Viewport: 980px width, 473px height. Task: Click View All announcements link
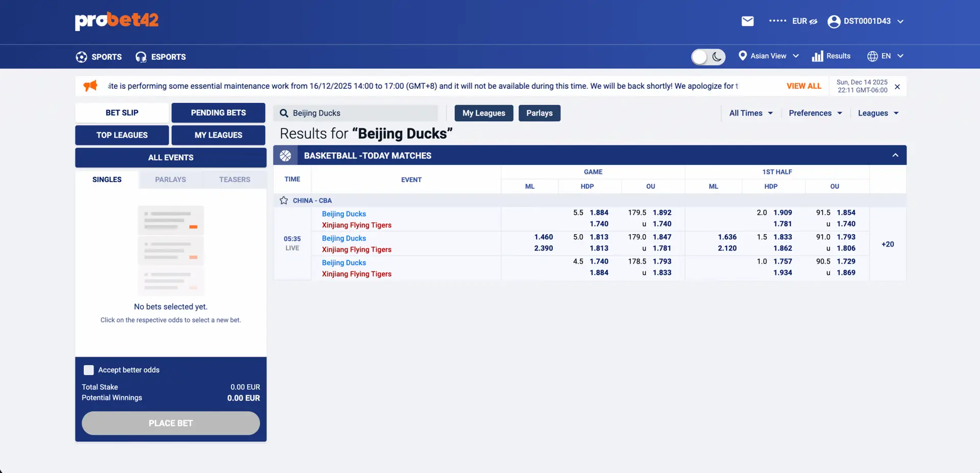(x=803, y=86)
